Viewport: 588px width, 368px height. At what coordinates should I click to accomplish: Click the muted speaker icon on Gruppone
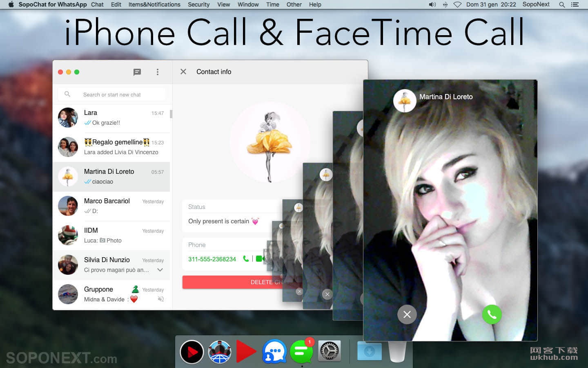161,299
